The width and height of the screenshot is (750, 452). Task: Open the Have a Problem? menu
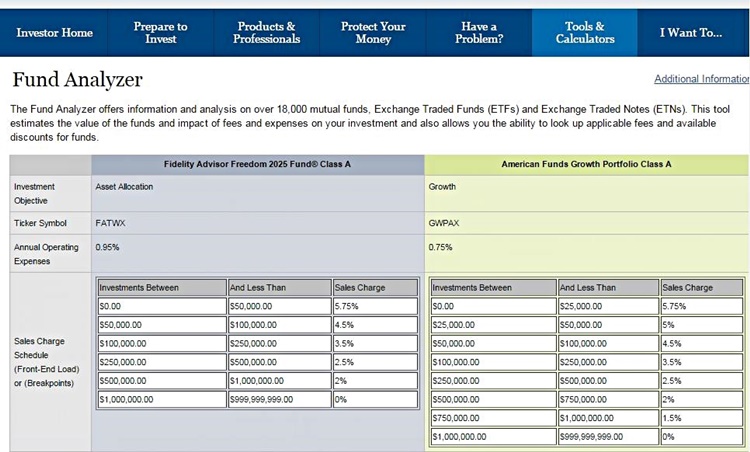479,33
